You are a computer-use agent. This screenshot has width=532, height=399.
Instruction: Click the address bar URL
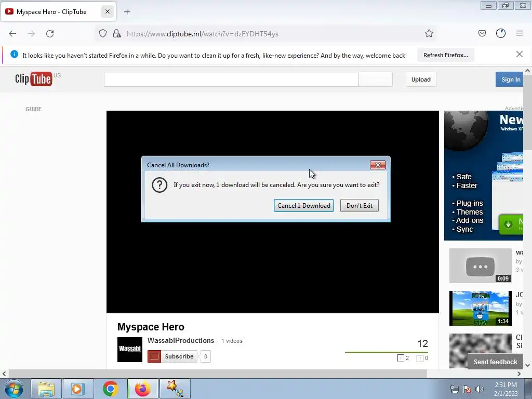click(203, 34)
